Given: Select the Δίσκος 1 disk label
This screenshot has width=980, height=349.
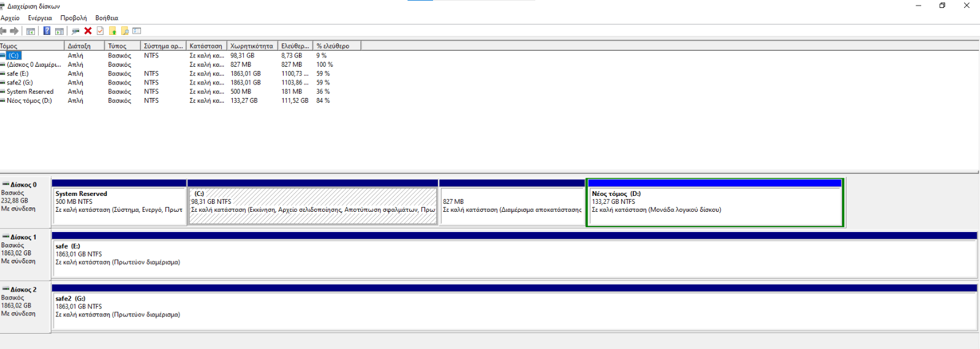Looking at the screenshot, I should tap(25, 253).
